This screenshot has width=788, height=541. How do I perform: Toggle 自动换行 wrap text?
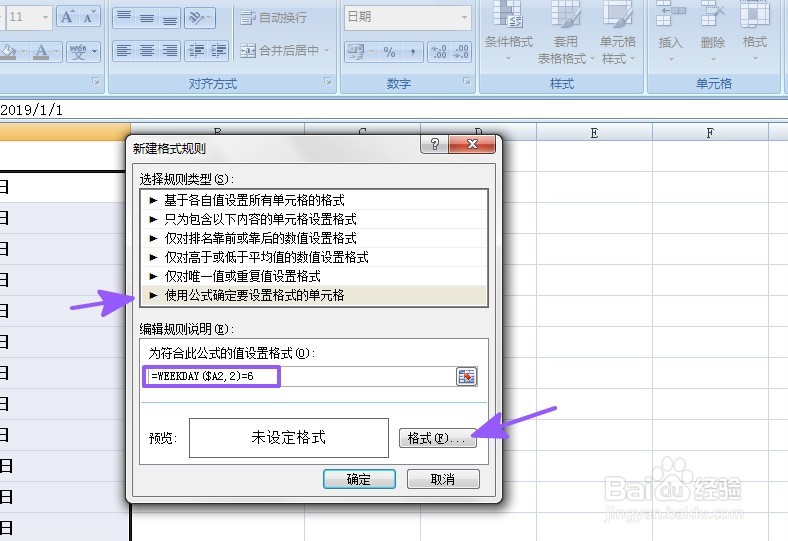(273, 18)
